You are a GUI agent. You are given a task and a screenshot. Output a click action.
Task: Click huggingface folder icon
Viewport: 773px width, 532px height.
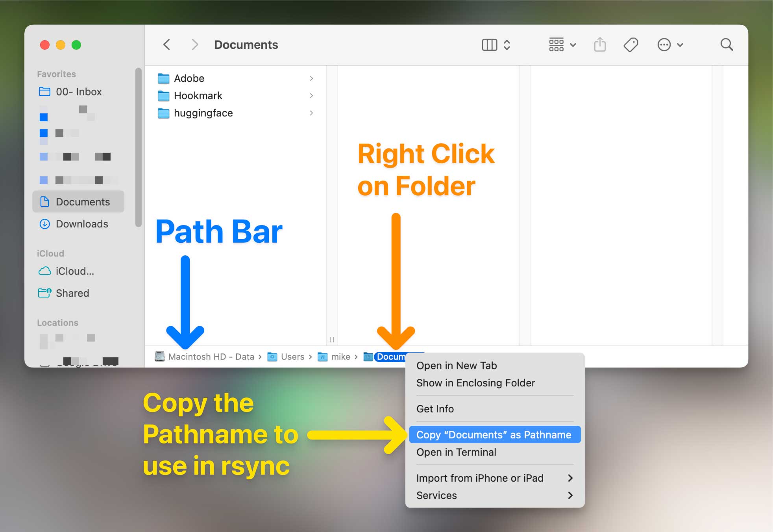[x=163, y=113]
